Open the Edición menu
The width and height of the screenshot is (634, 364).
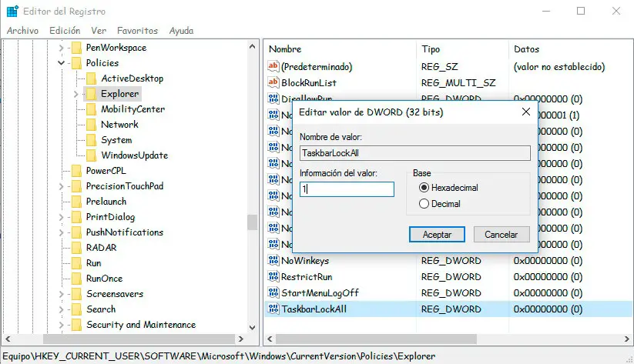[x=65, y=31]
